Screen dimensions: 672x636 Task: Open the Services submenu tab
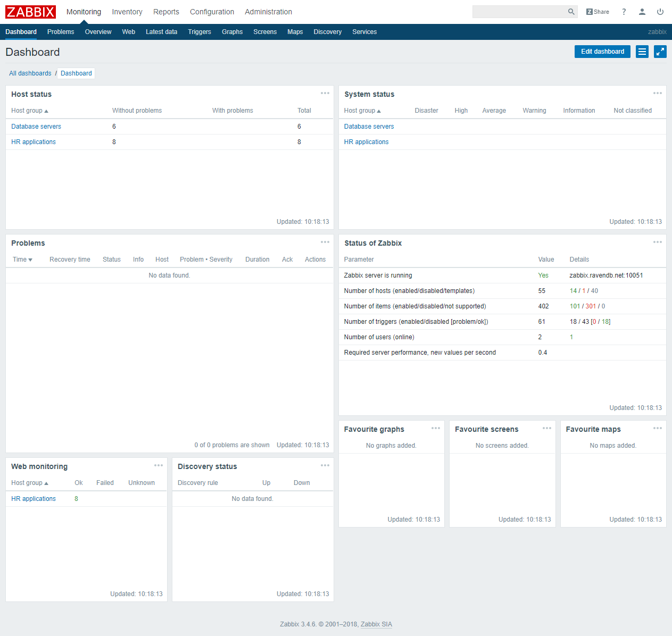[x=364, y=32]
